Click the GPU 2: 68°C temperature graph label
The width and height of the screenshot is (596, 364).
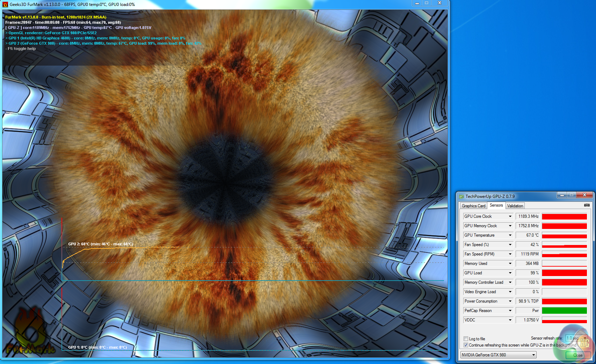(x=101, y=244)
